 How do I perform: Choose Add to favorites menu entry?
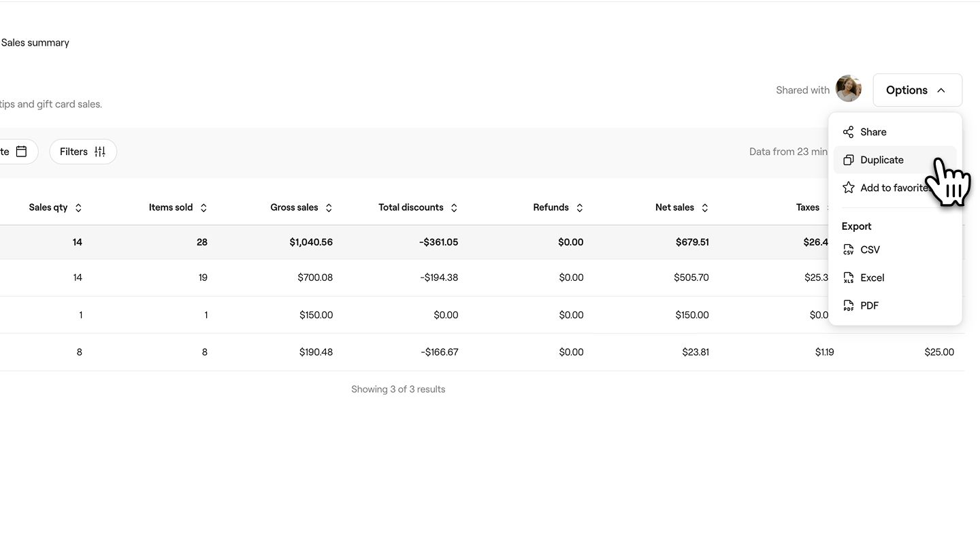(x=893, y=188)
